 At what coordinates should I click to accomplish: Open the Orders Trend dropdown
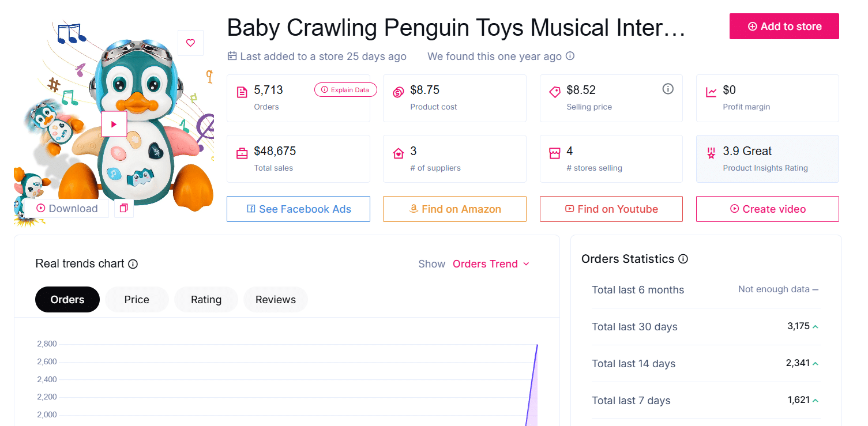[x=491, y=263]
